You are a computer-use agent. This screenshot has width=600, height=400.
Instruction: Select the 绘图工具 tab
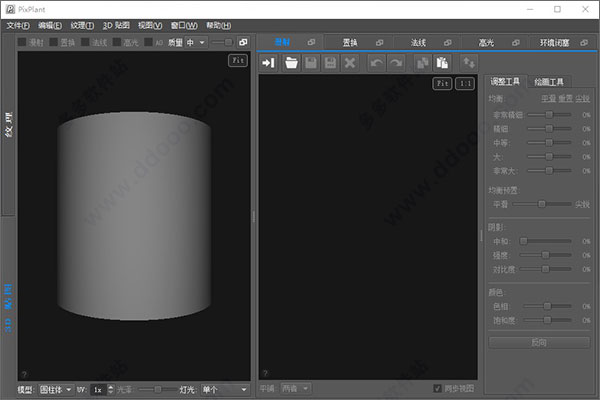point(549,82)
